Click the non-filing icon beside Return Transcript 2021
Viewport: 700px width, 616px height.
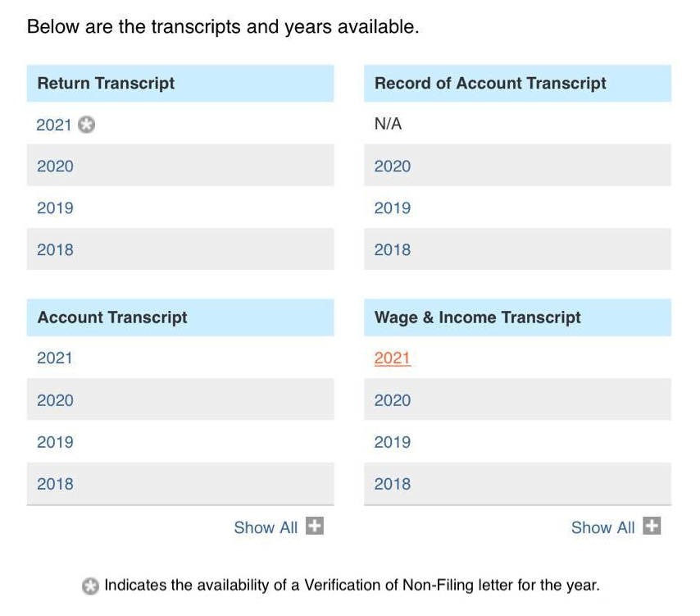87,125
